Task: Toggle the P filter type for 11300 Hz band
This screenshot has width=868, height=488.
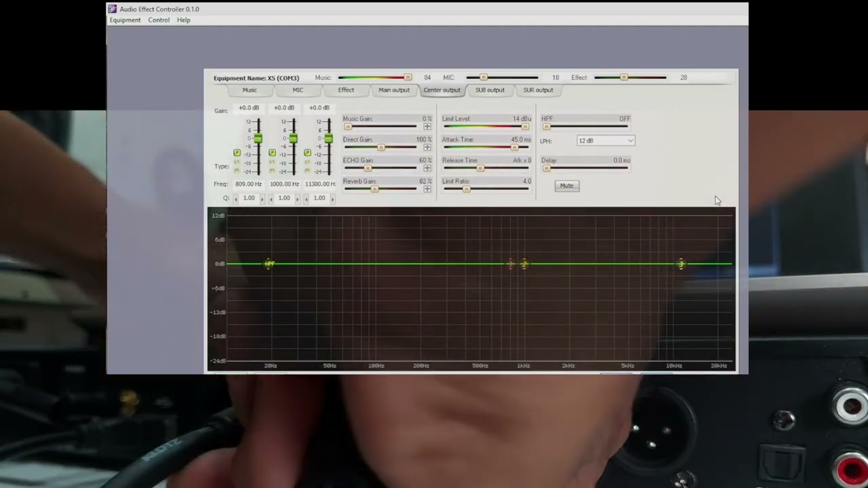Action: pyautogui.click(x=307, y=152)
